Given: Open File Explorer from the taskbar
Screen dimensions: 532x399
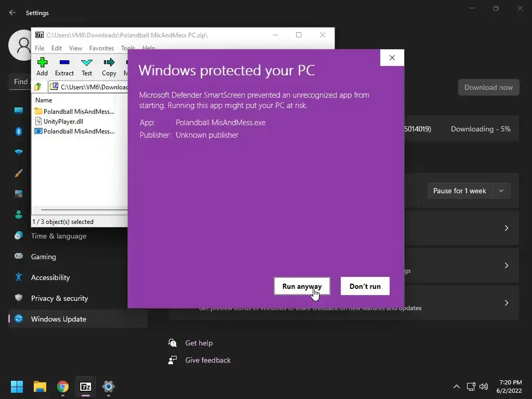Looking at the screenshot, I should coord(39,387).
